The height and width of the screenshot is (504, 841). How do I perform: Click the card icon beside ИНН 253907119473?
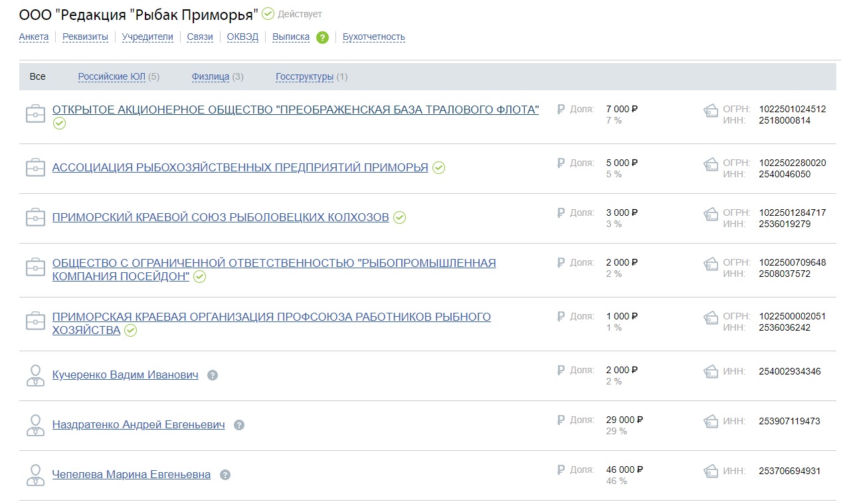coord(711,421)
